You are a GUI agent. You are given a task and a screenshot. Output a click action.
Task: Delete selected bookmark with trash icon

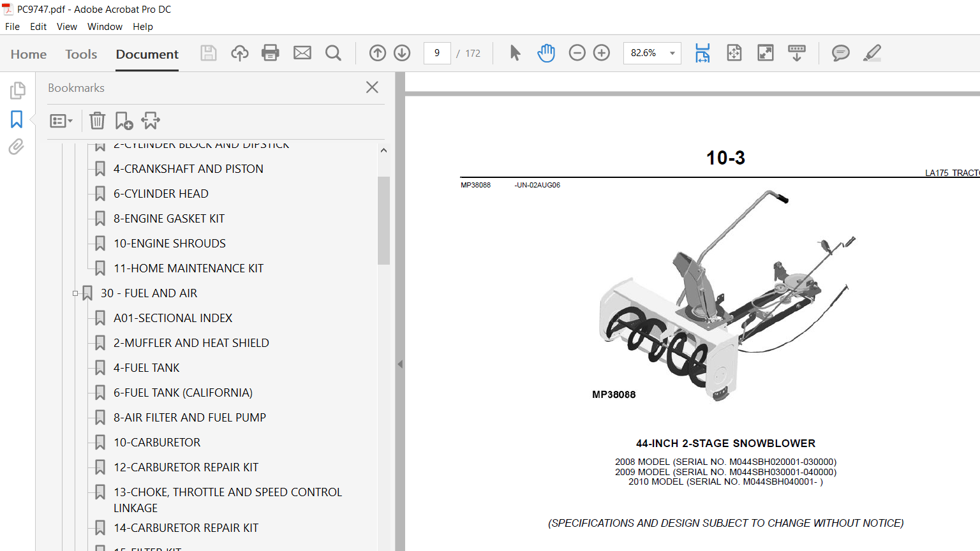97,121
